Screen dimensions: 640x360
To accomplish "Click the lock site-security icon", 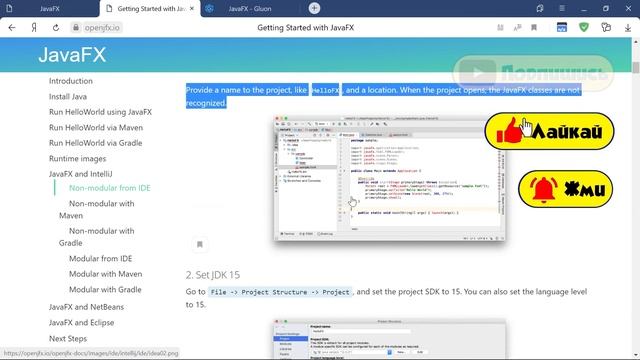I will point(76,28).
